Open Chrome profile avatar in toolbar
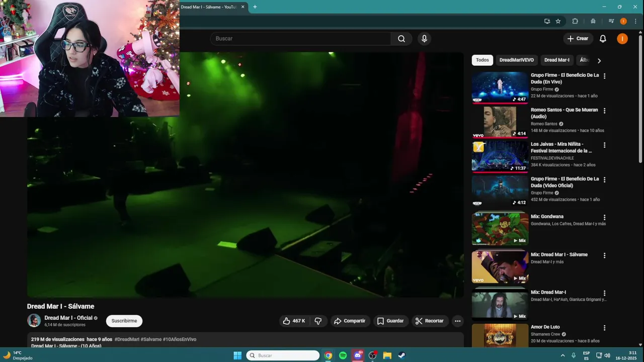Viewport: 644px width, 362px height. 623,21
